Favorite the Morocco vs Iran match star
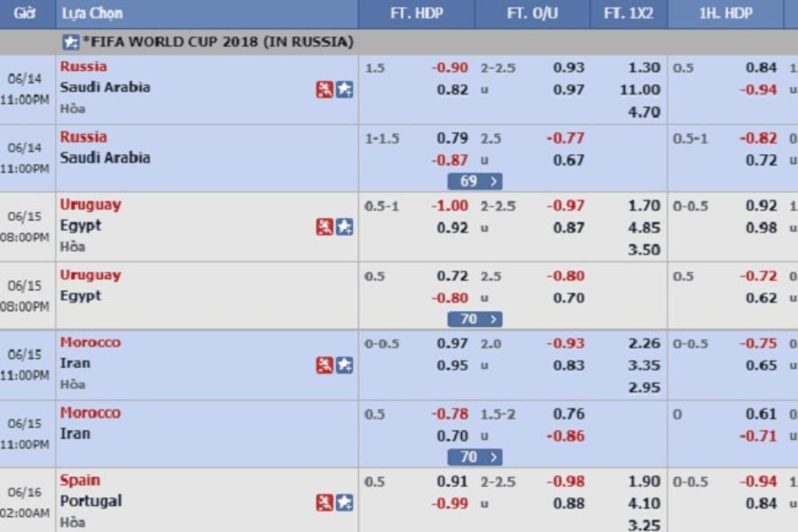This screenshot has height=532, width=798. (x=345, y=365)
